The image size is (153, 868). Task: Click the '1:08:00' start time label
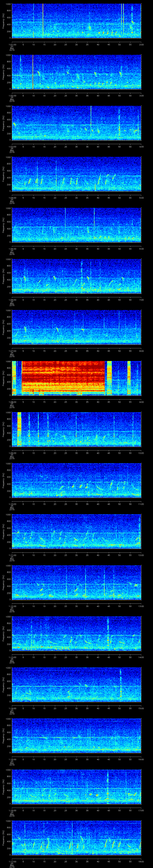(12, 402)
